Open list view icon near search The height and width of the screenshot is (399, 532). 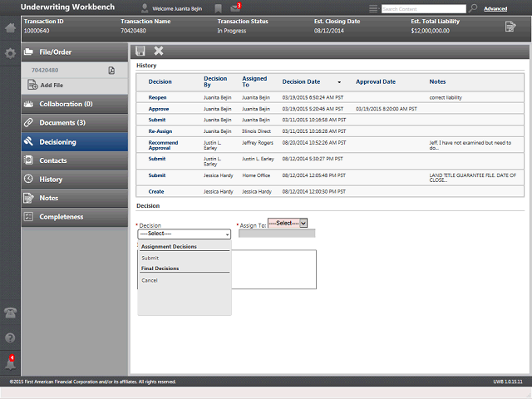pos(373,8)
